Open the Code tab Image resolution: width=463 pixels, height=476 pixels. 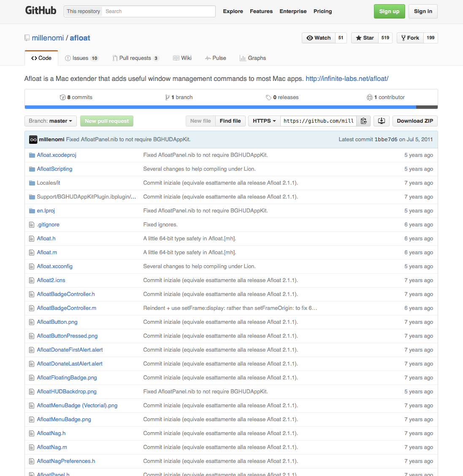click(41, 58)
